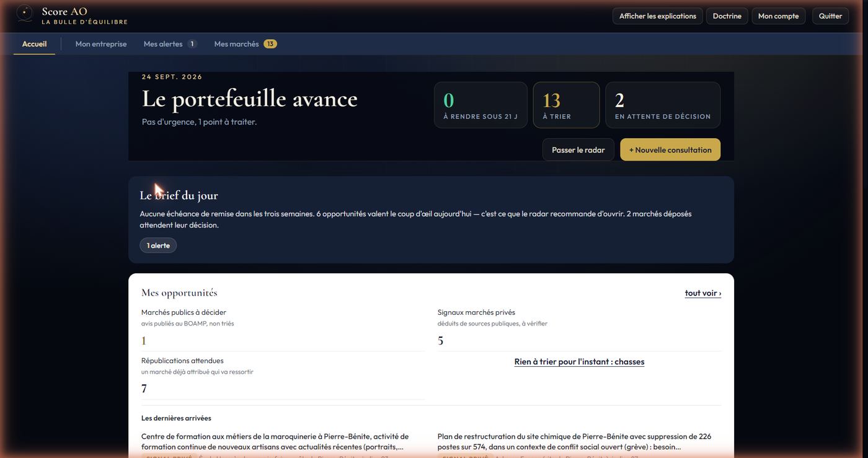
Task: Click the Mes opportunités heading
Action: pyautogui.click(x=179, y=293)
